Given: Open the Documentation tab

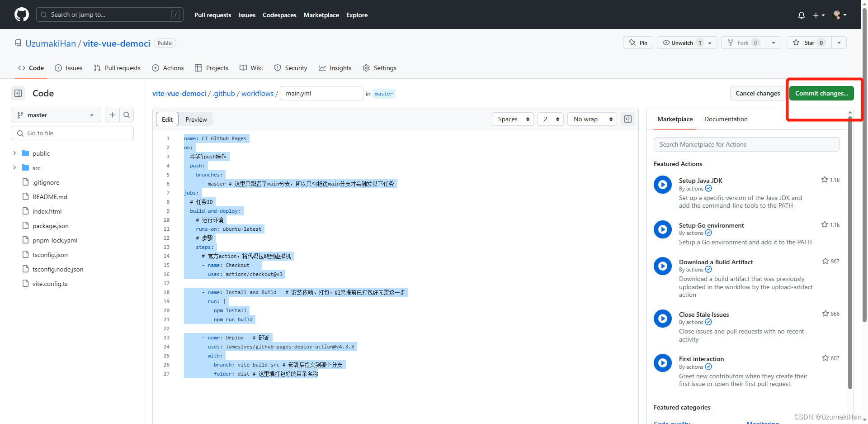Looking at the screenshot, I should [726, 119].
